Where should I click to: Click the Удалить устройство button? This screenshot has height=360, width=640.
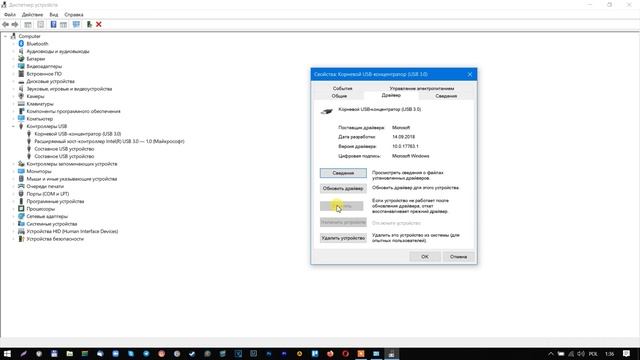click(343, 238)
